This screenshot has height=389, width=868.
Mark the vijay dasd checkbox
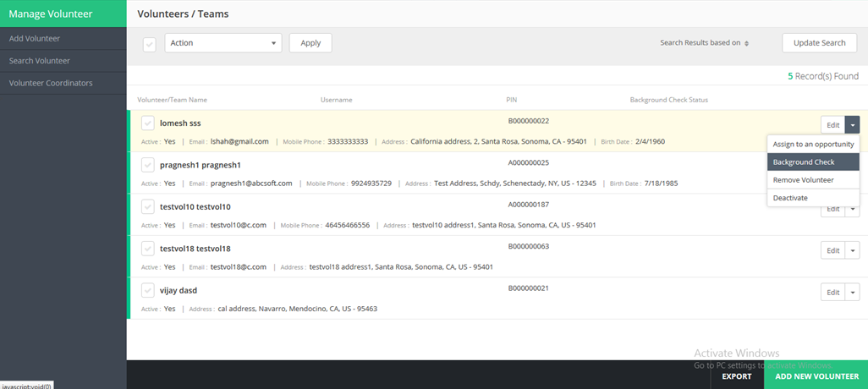148,290
